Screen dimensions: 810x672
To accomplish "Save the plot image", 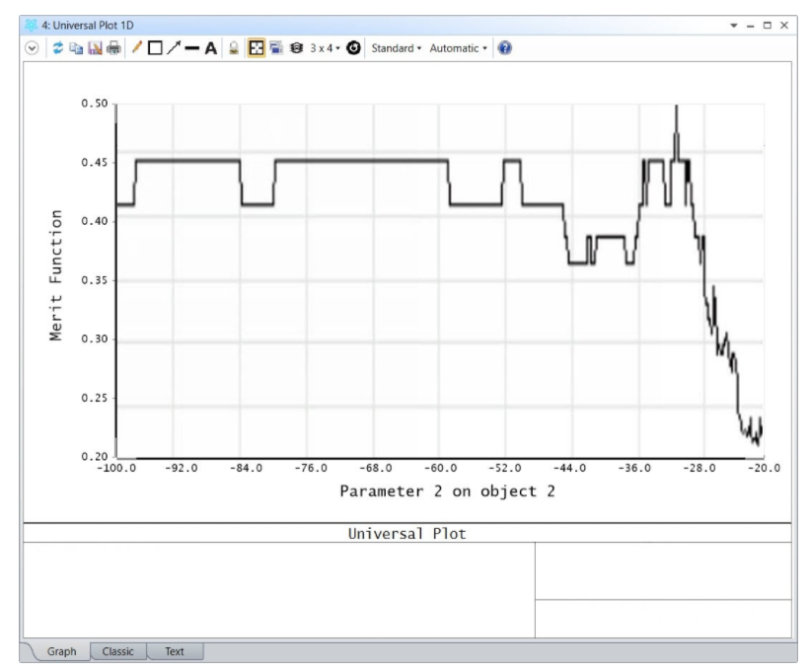I will [95, 48].
